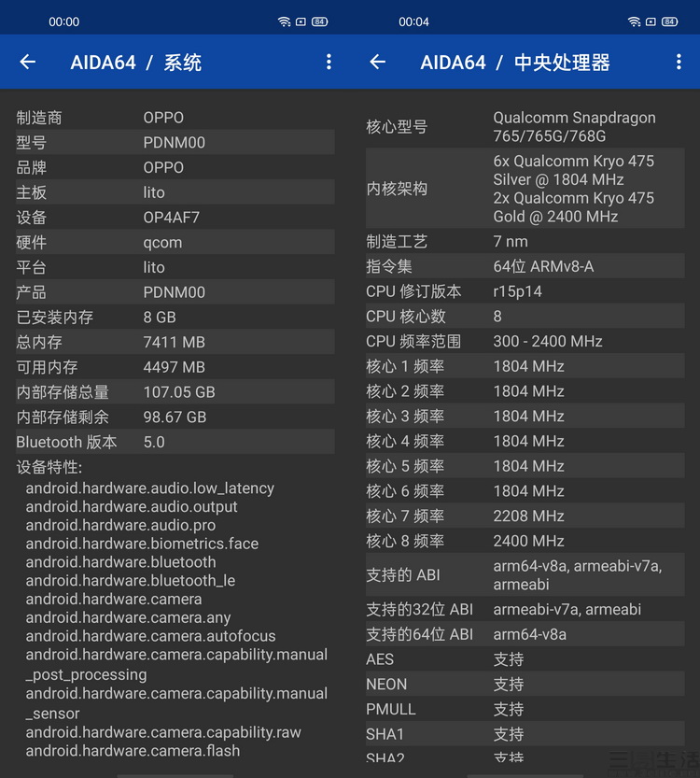
Task: Select the SHA1 支持 row
Action: point(525,733)
